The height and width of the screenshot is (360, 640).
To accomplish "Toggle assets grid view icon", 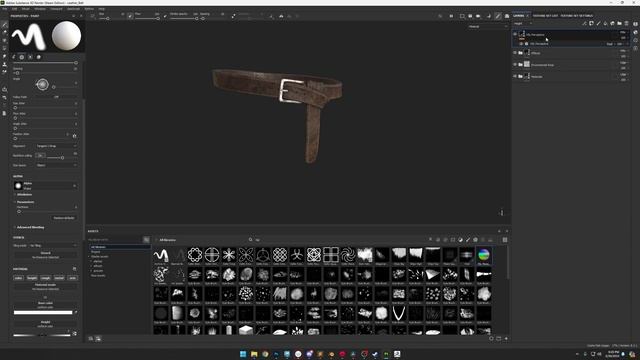I will (505, 240).
